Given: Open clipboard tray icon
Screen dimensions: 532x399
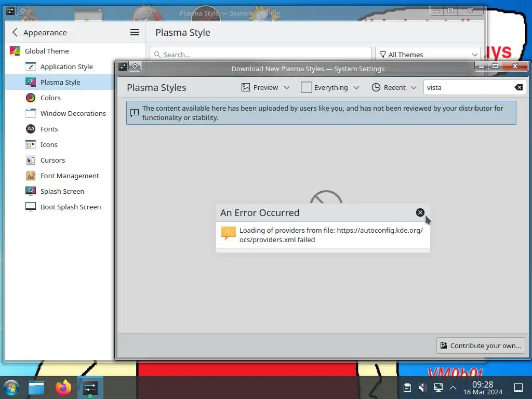Looking at the screenshot, I should (407, 388).
